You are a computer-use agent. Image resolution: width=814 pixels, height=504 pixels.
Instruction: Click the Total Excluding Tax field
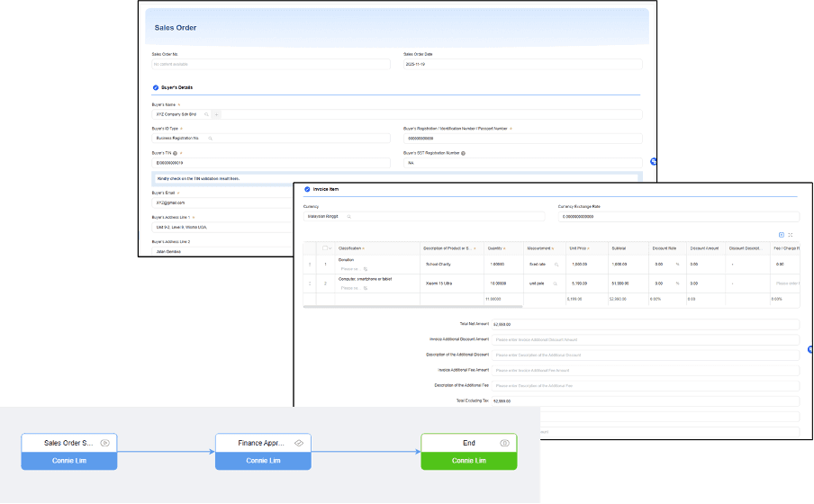click(x=646, y=401)
